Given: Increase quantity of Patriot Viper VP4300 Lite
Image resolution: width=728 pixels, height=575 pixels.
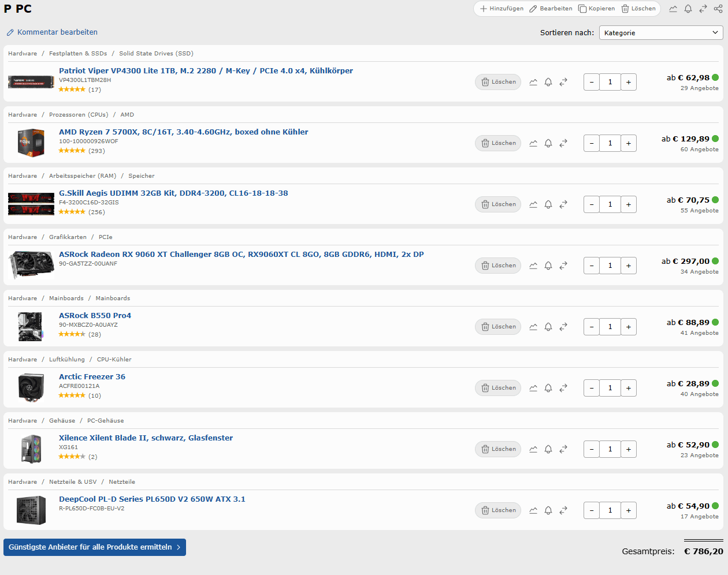Looking at the screenshot, I should [629, 82].
